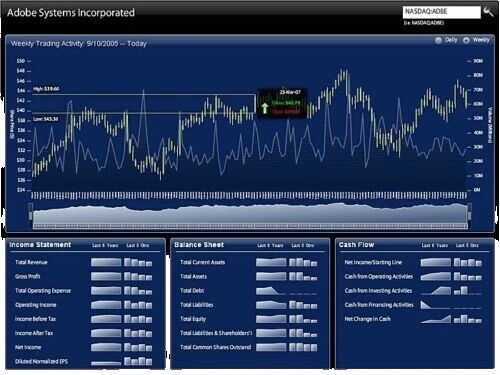Click the Total Debt six-year sparkline

coord(271,291)
